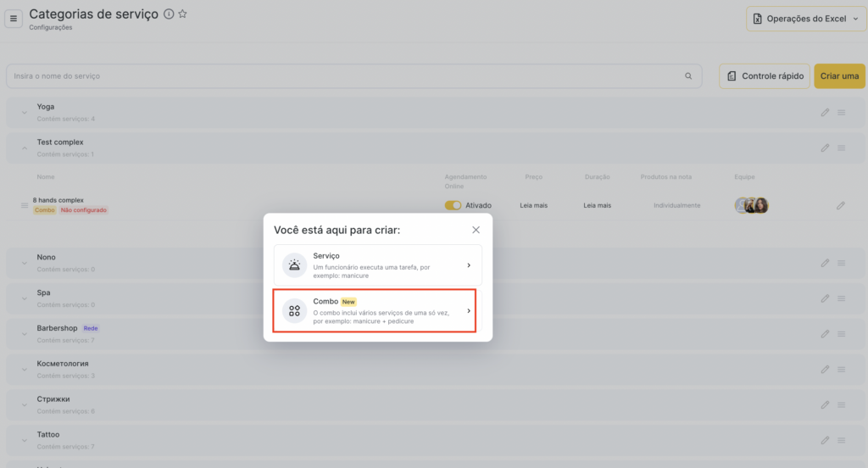Click the Combo four-circles icon

point(294,310)
